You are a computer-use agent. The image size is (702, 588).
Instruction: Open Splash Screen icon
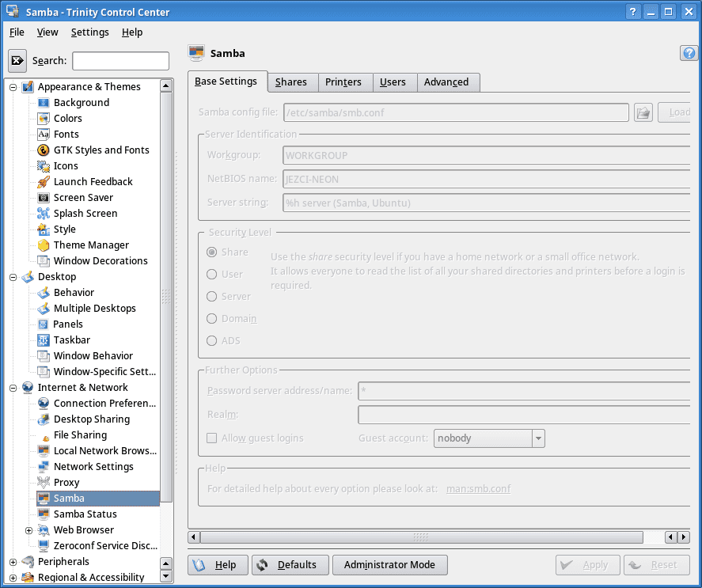click(44, 213)
